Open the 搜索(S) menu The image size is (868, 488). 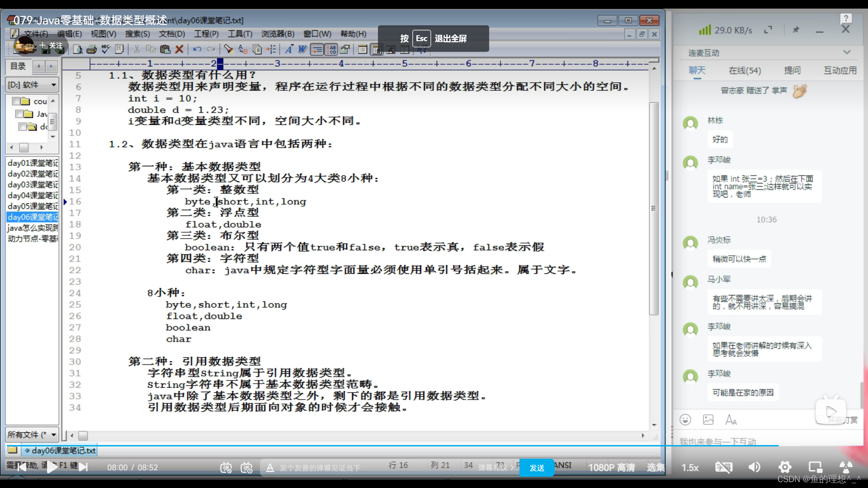click(x=137, y=34)
